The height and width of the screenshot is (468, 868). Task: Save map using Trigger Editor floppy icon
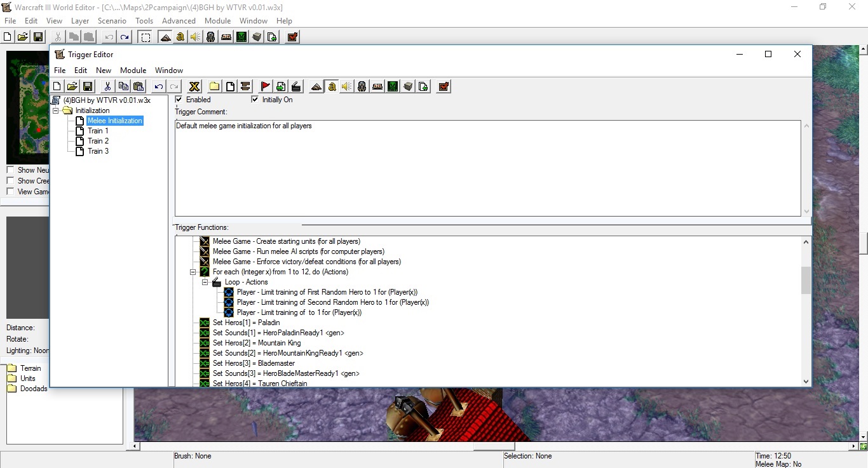click(x=88, y=86)
